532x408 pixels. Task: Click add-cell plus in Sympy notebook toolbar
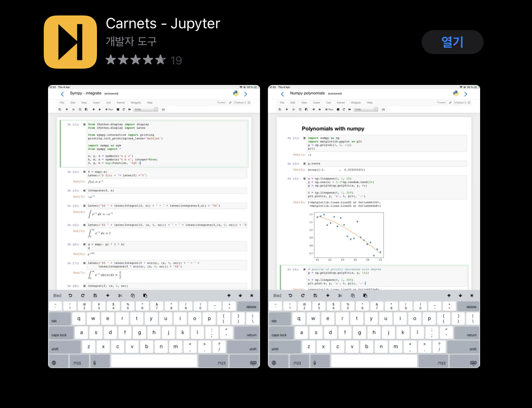(66, 109)
